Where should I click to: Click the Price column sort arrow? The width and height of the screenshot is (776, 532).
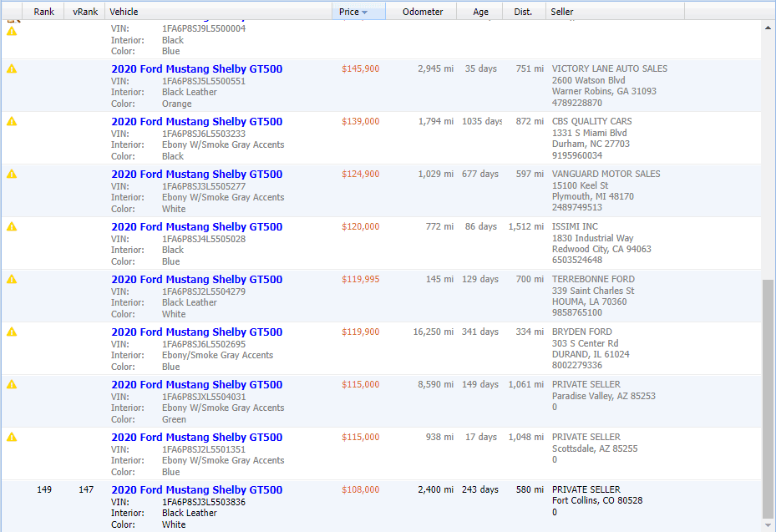(365, 13)
